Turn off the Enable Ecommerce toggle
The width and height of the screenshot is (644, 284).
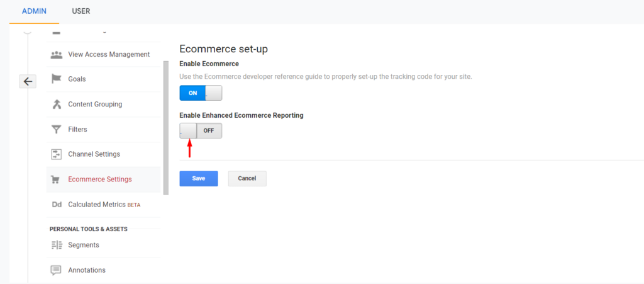(201, 93)
